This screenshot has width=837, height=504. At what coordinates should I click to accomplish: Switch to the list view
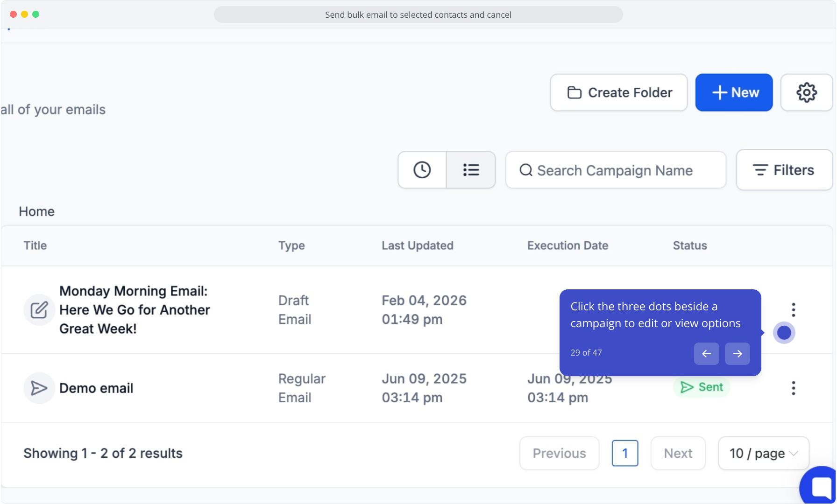471,170
